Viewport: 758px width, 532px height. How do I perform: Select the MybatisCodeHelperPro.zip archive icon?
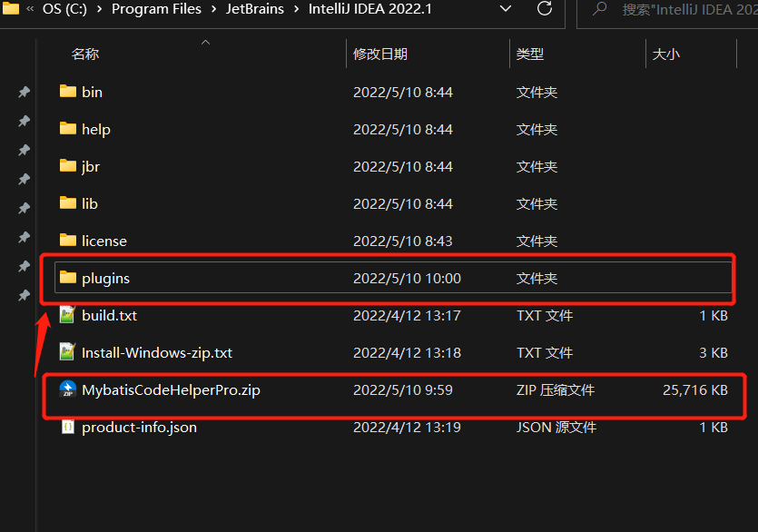tap(68, 389)
